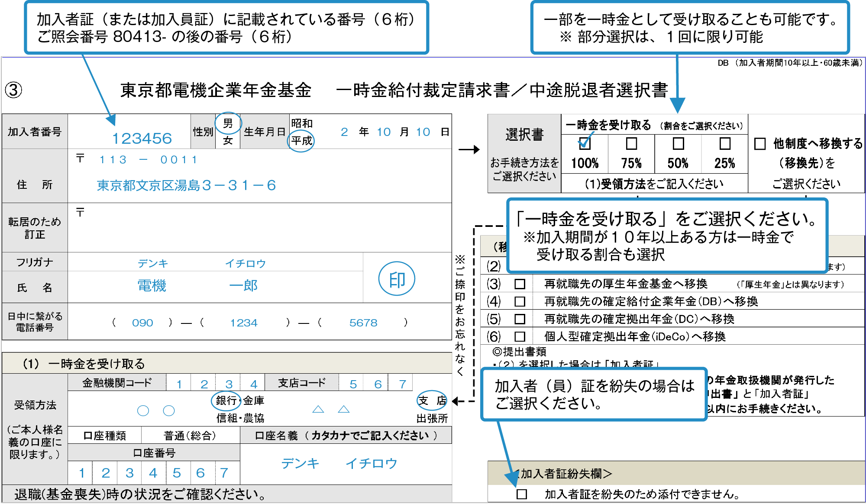Click the 東京都電機企業年金基金 title

(216, 90)
